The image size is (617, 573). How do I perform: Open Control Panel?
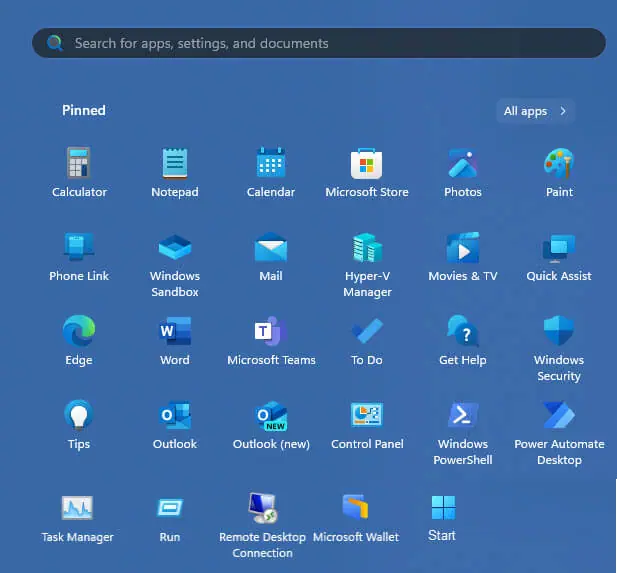(367, 424)
